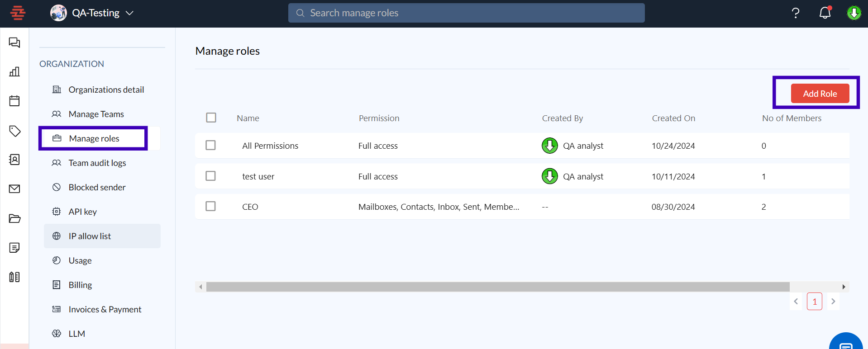This screenshot has height=349, width=868.
Task: Expand the QA-Testing workspace dropdown
Action: coord(129,13)
